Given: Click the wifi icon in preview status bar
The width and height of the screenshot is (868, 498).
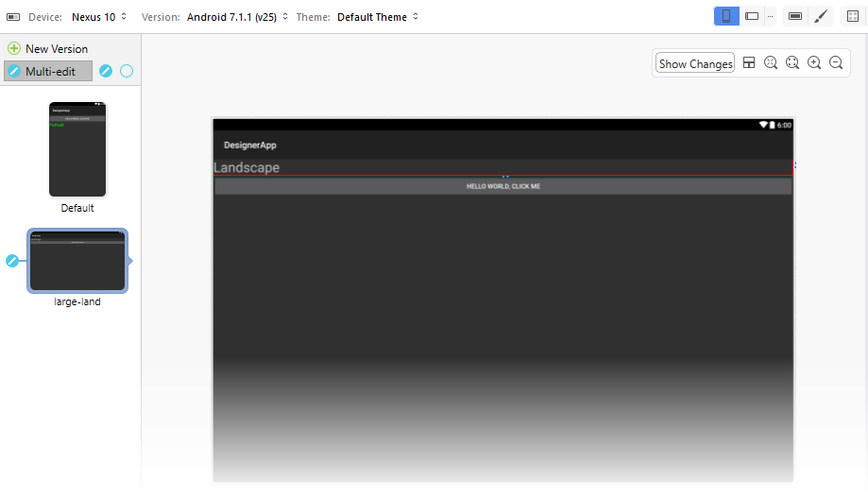Looking at the screenshot, I should click(x=763, y=125).
